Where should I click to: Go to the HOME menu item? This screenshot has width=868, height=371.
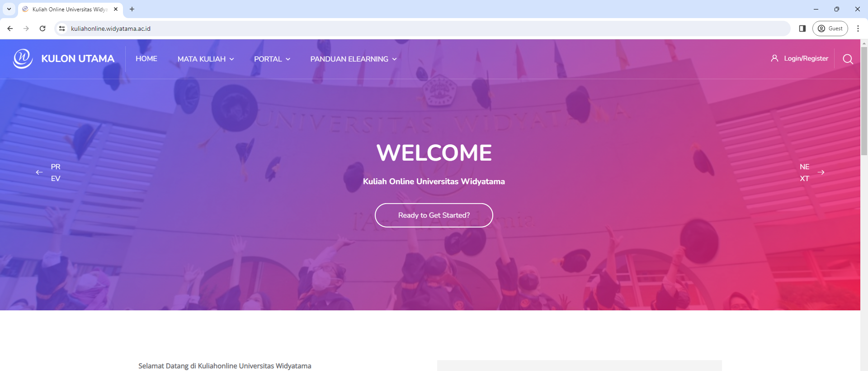[x=146, y=59]
